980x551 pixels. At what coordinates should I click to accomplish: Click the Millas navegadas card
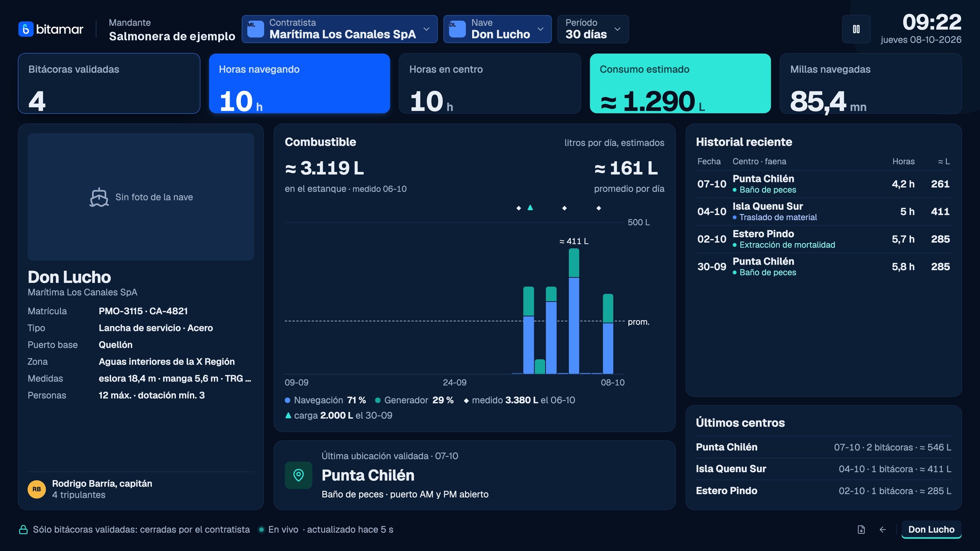(870, 83)
